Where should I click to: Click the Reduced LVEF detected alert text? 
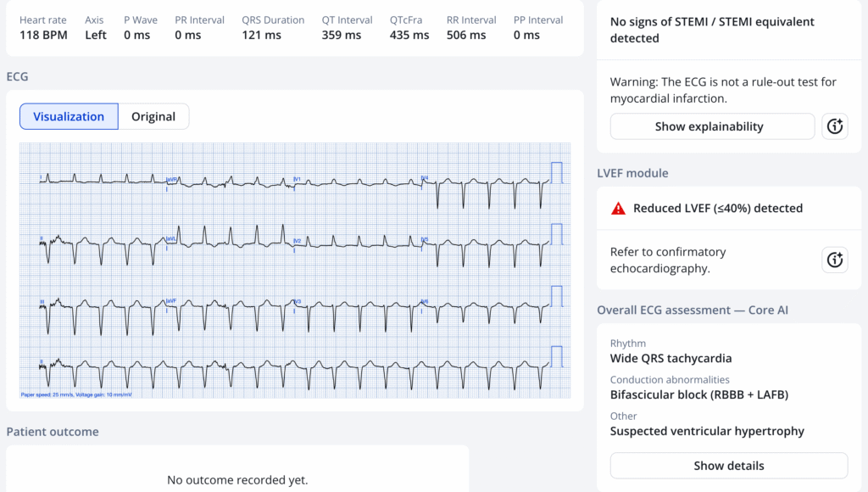[x=717, y=209]
